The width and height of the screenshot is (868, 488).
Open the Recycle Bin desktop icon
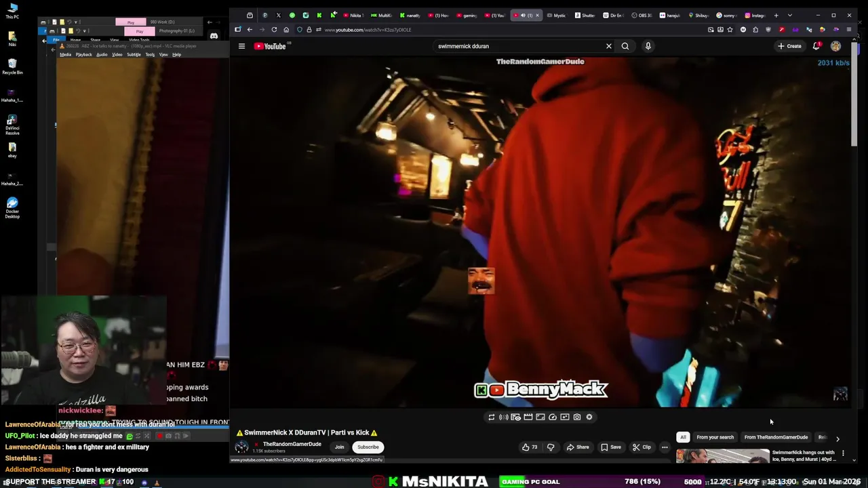[12, 66]
